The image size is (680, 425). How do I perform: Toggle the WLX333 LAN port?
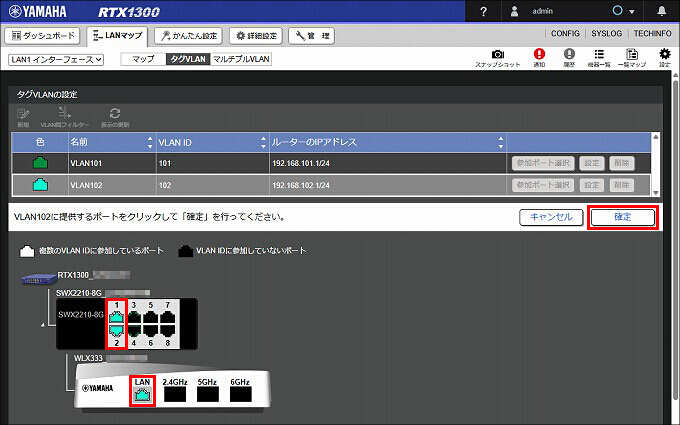coord(143,395)
